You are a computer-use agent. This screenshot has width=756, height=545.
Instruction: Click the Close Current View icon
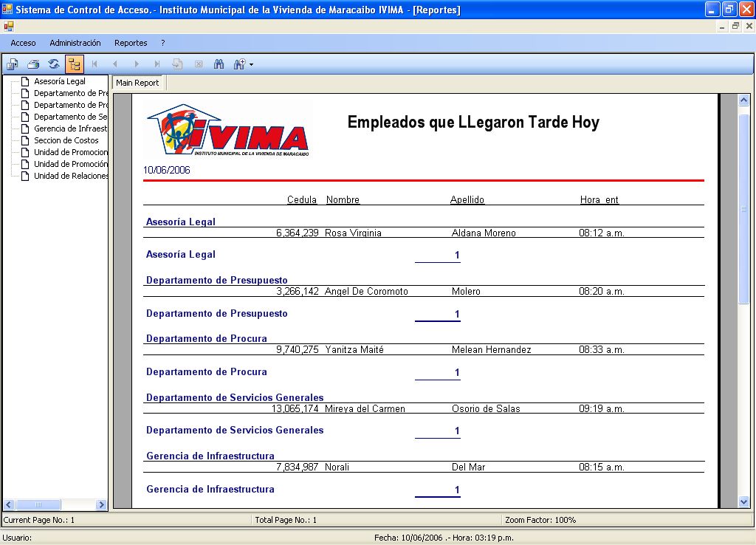pyautogui.click(x=199, y=64)
